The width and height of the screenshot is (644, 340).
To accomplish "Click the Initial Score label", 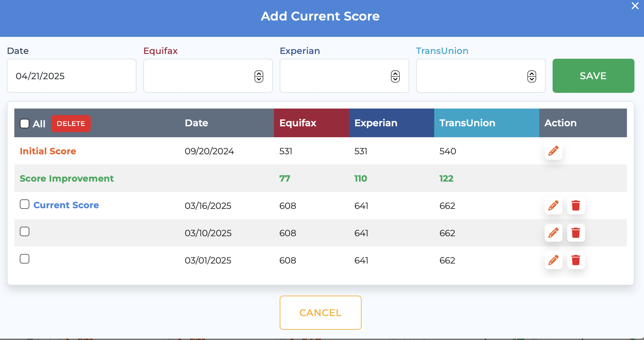I will [48, 151].
